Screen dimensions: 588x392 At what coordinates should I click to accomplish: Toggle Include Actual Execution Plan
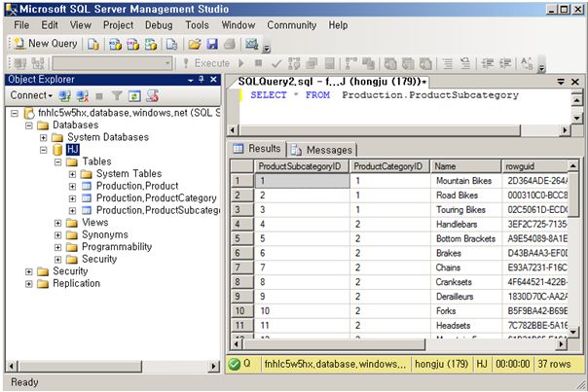tap(351, 63)
